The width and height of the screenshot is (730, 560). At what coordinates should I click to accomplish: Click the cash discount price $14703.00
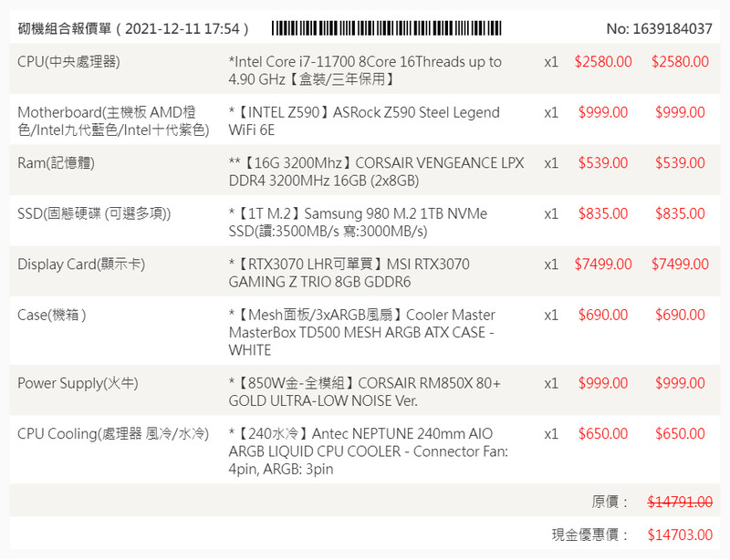(680, 534)
